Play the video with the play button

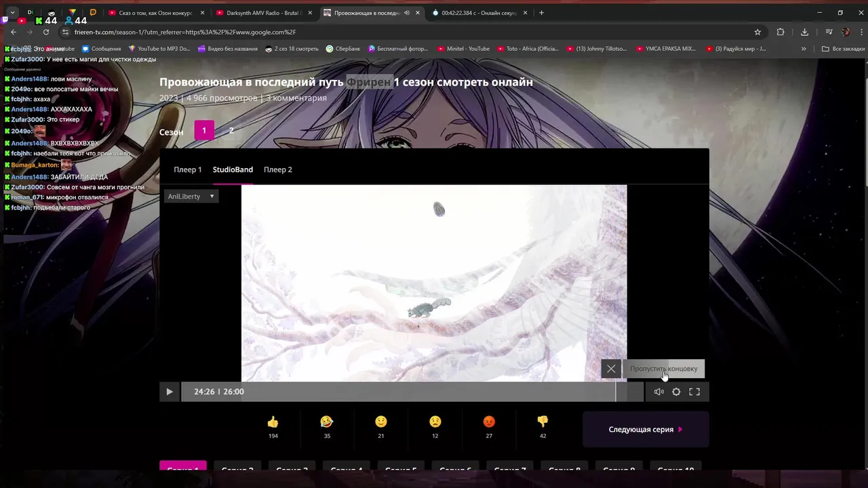click(170, 392)
